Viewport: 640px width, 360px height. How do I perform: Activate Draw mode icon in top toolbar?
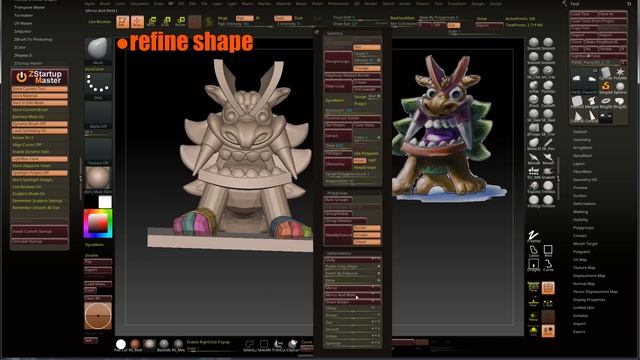coord(138,22)
